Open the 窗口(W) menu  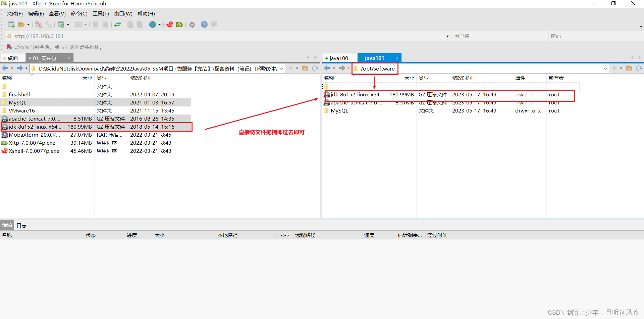(x=123, y=14)
